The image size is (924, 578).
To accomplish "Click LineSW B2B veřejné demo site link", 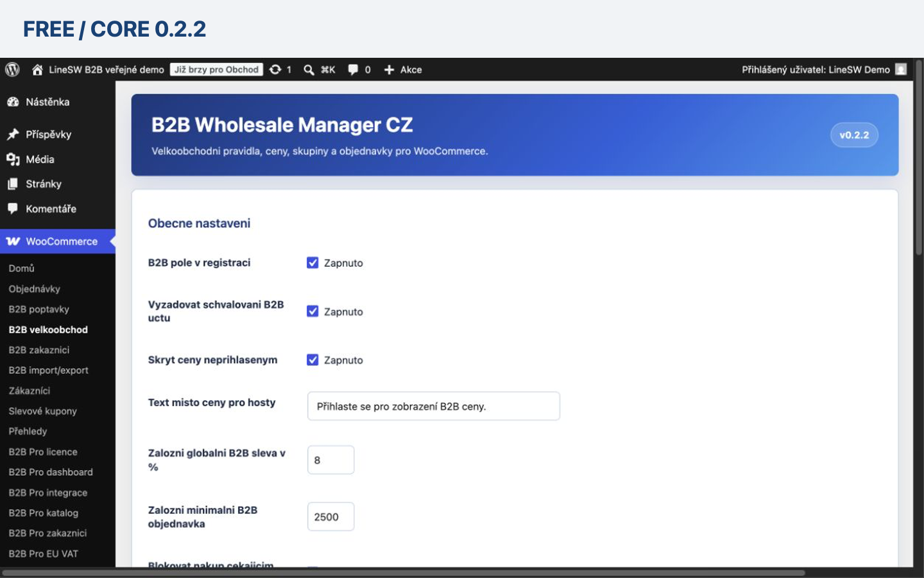I will pos(107,69).
